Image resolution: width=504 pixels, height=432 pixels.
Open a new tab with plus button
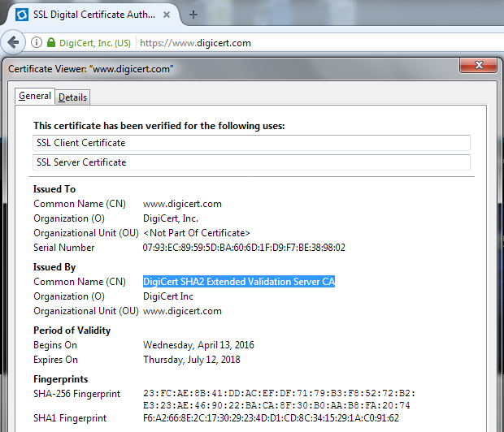pyautogui.click(x=193, y=15)
